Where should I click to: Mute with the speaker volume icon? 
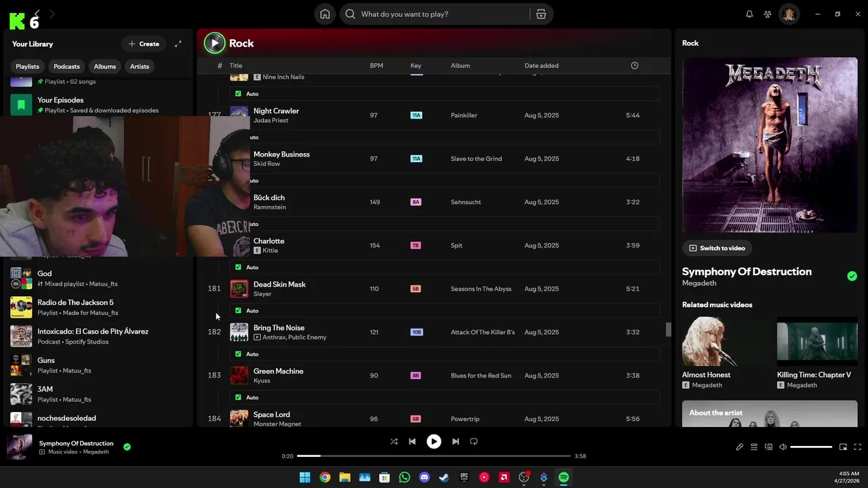[783, 447]
